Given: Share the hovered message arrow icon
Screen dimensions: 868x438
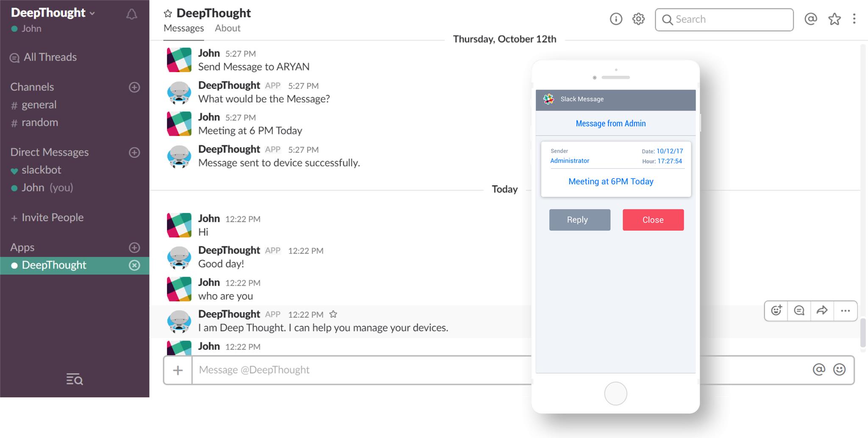Looking at the screenshot, I should click(822, 311).
